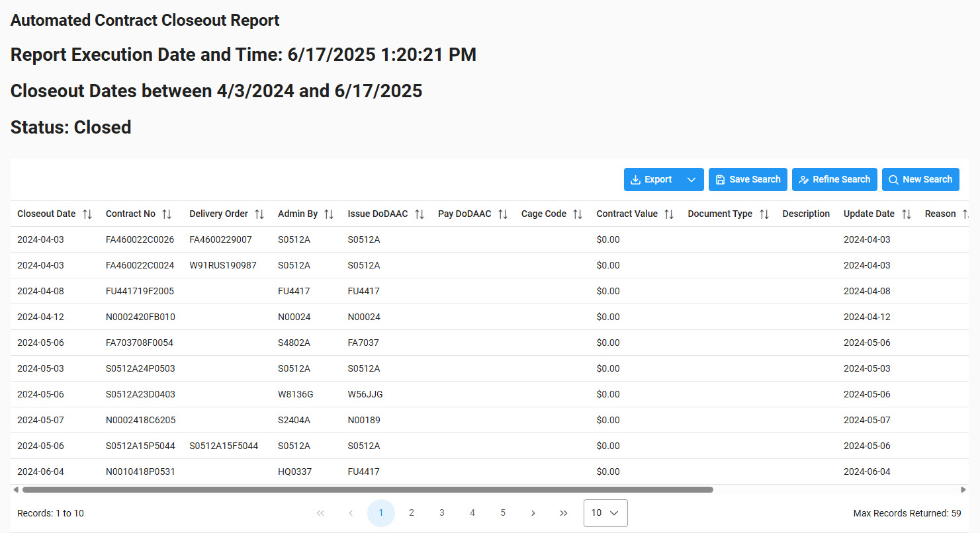Sort by Delivery Order sort icon
Image resolution: width=980 pixels, height=533 pixels.
tap(259, 214)
